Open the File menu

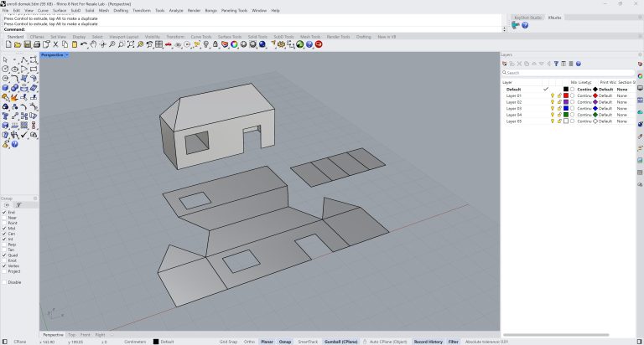click(x=5, y=10)
